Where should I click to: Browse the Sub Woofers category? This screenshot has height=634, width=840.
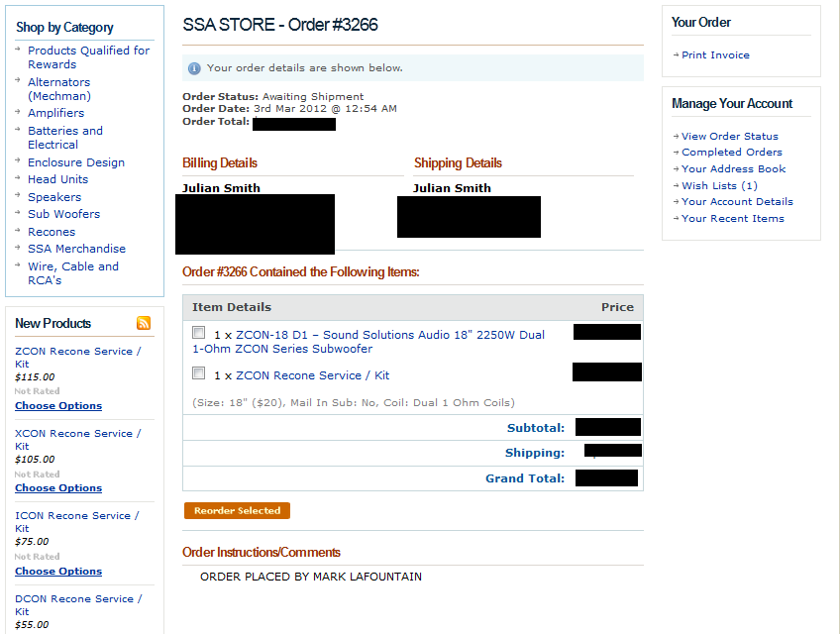coord(63,214)
